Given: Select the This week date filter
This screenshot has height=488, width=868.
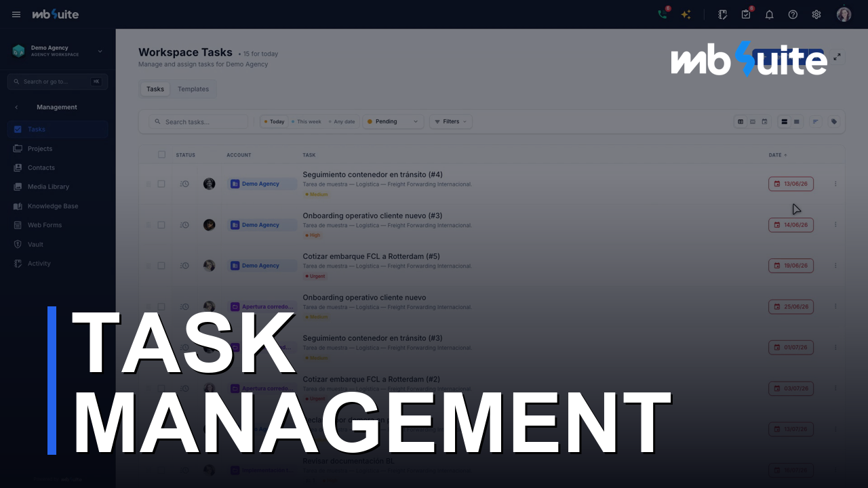Looking at the screenshot, I should [x=307, y=122].
